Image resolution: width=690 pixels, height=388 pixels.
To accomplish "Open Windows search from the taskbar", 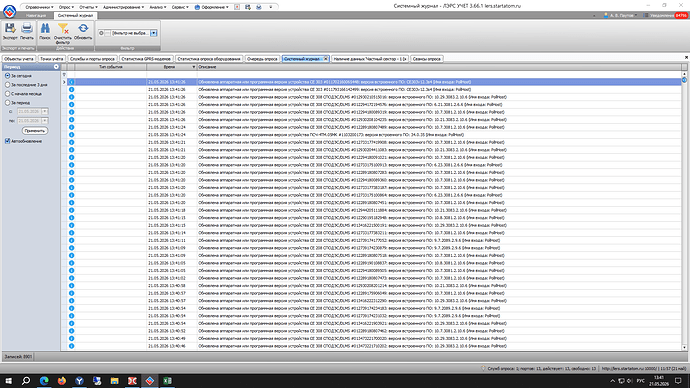I will click(26, 381).
